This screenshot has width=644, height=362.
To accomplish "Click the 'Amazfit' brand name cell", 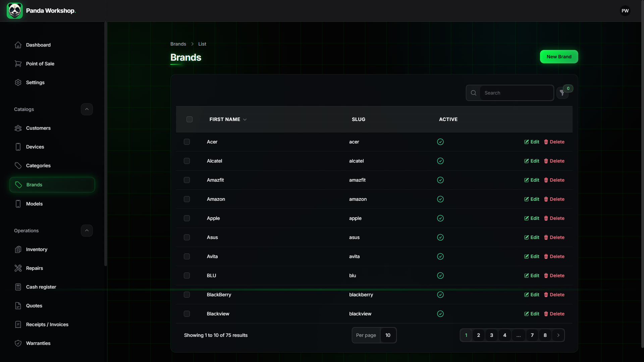I will 215,180.
